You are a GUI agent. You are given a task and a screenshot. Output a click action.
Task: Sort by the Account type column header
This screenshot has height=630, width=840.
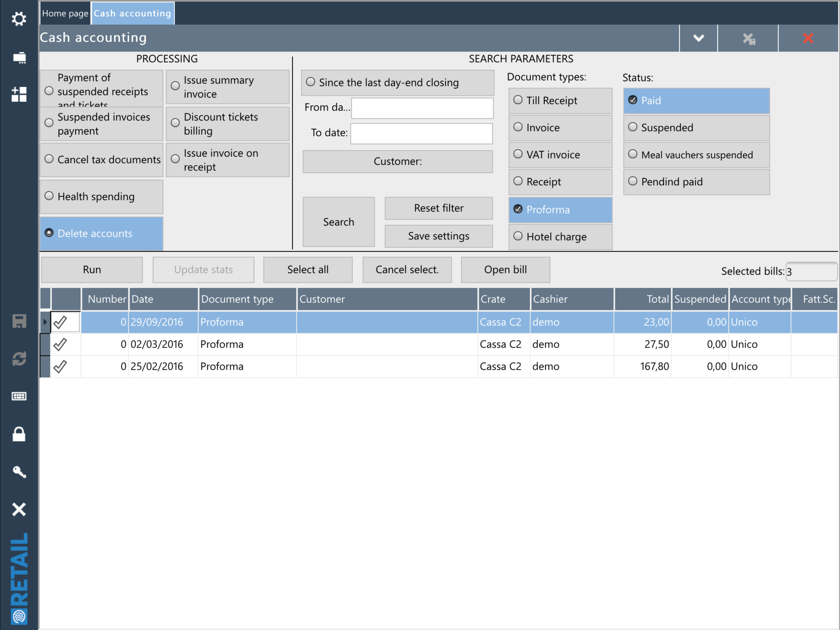point(761,299)
